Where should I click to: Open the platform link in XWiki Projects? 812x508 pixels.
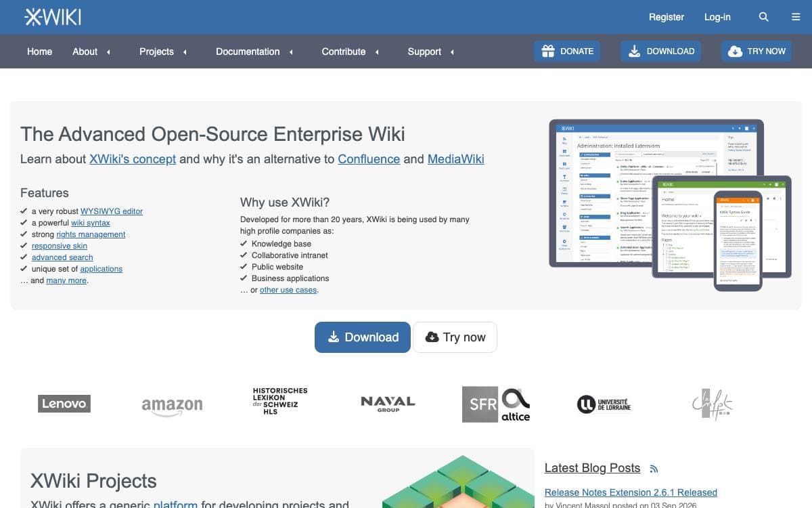click(x=175, y=504)
